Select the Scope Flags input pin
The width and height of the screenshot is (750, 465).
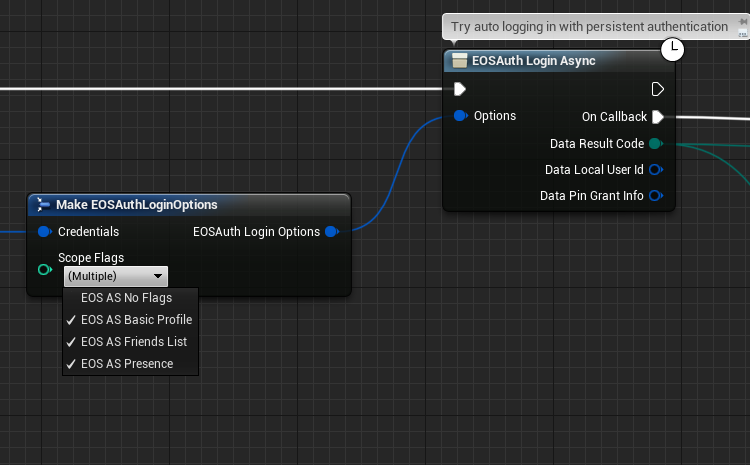point(44,269)
